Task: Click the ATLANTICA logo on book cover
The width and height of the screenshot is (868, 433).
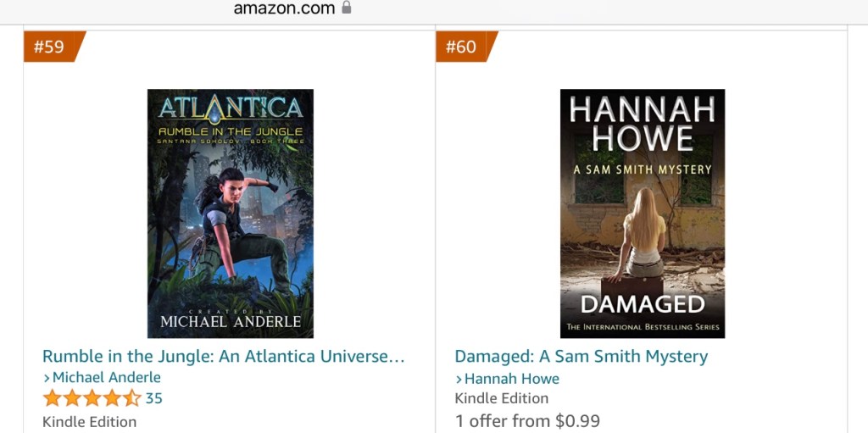Action: point(231,108)
